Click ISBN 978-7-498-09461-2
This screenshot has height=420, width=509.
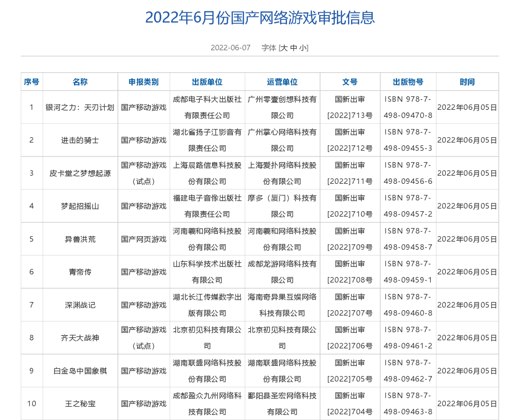(408, 338)
